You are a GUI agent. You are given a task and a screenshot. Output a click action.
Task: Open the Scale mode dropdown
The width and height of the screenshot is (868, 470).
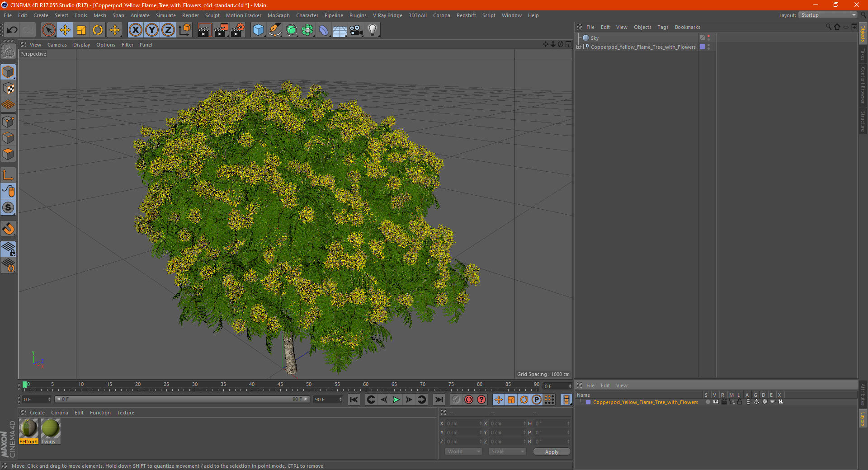[507, 451]
